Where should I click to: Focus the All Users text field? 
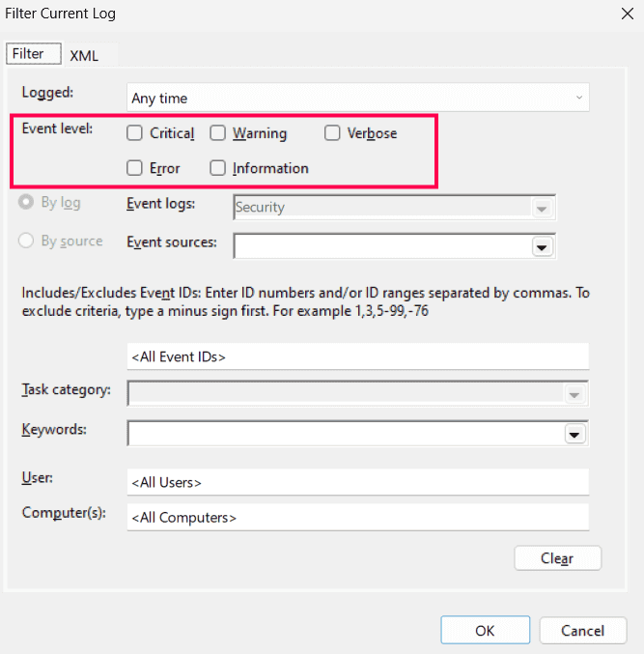[x=358, y=482]
